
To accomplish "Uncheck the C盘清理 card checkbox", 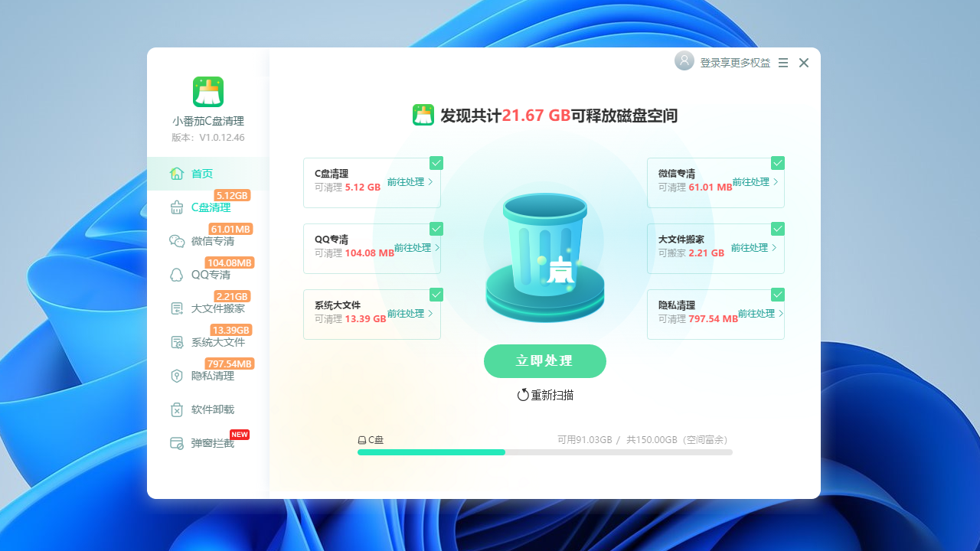I will (436, 163).
